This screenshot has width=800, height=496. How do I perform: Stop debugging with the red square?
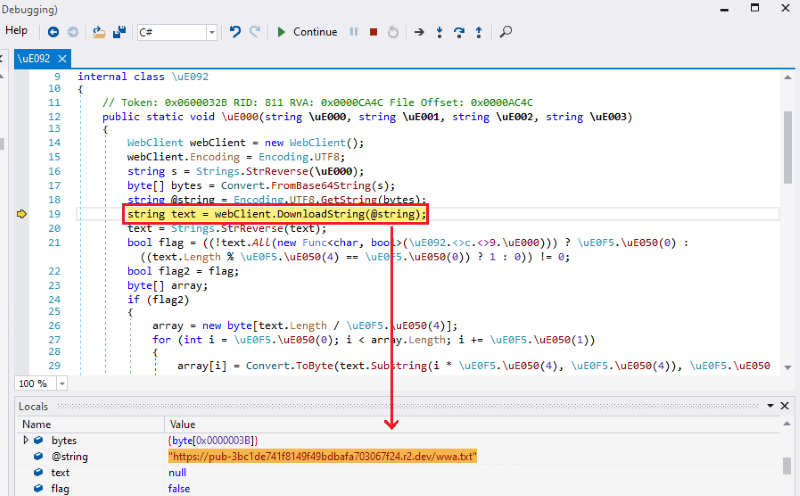(373, 32)
